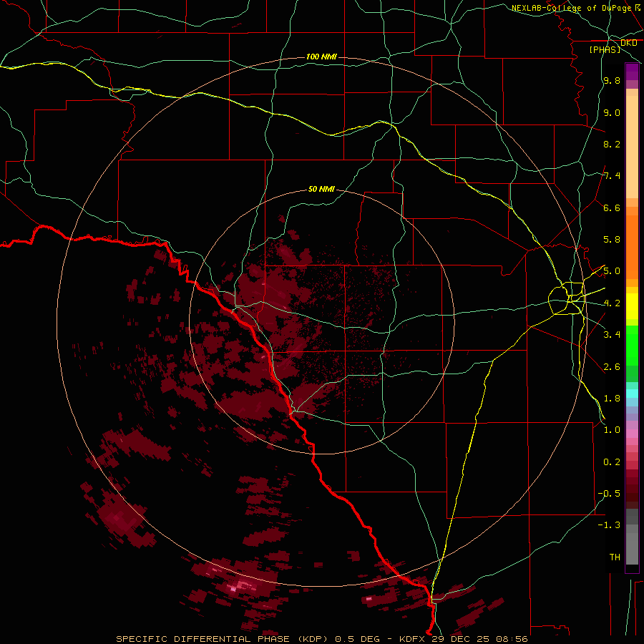The height and width of the screenshot is (644, 644).
Task: Pick the yellow band of the color bar
Action: click(632, 306)
